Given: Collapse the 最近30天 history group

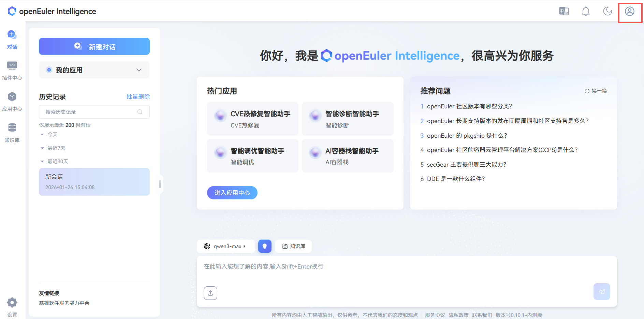Looking at the screenshot, I should click(x=54, y=161).
